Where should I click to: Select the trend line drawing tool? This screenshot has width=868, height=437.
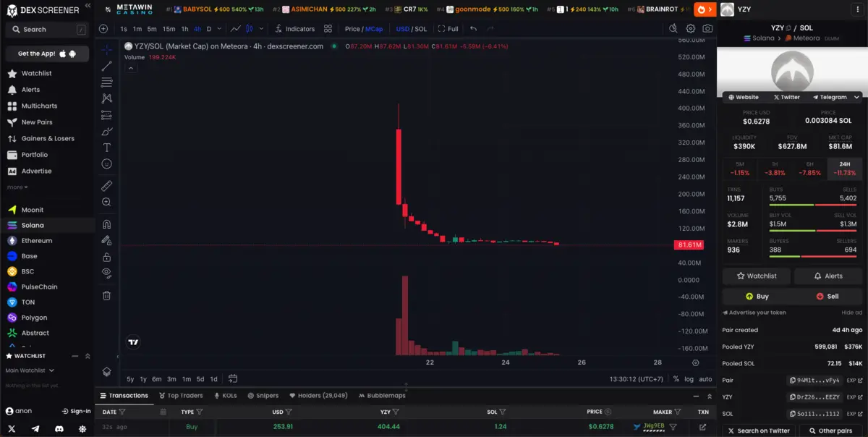pyautogui.click(x=106, y=66)
